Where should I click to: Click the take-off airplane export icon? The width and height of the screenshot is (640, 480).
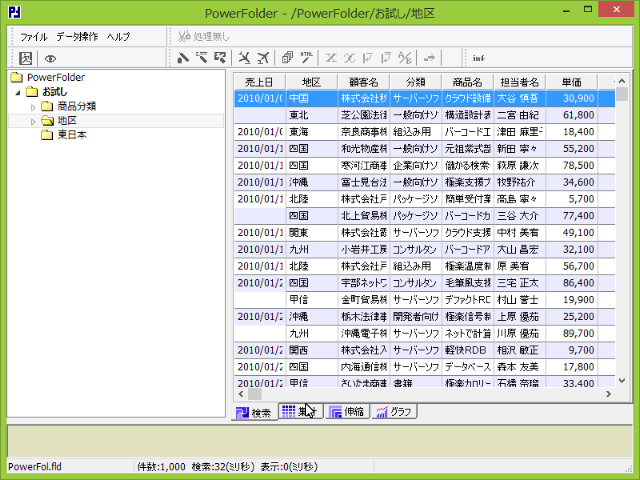(x=263, y=58)
